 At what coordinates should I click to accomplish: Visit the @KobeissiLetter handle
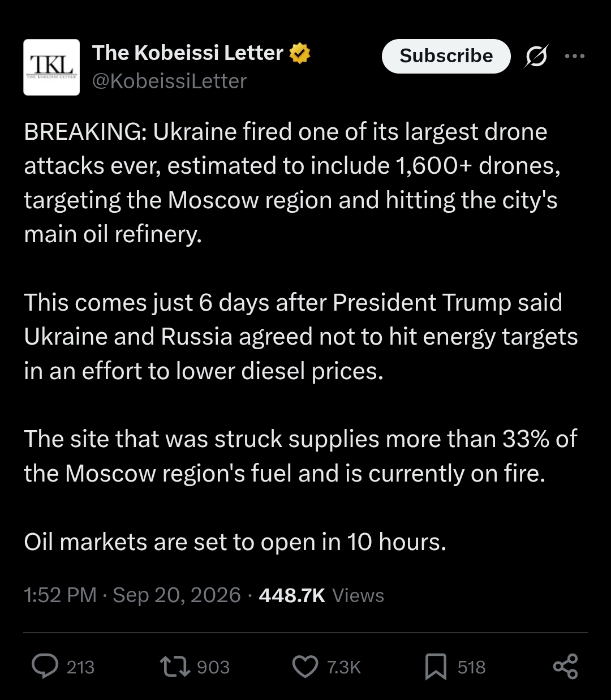[169, 81]
